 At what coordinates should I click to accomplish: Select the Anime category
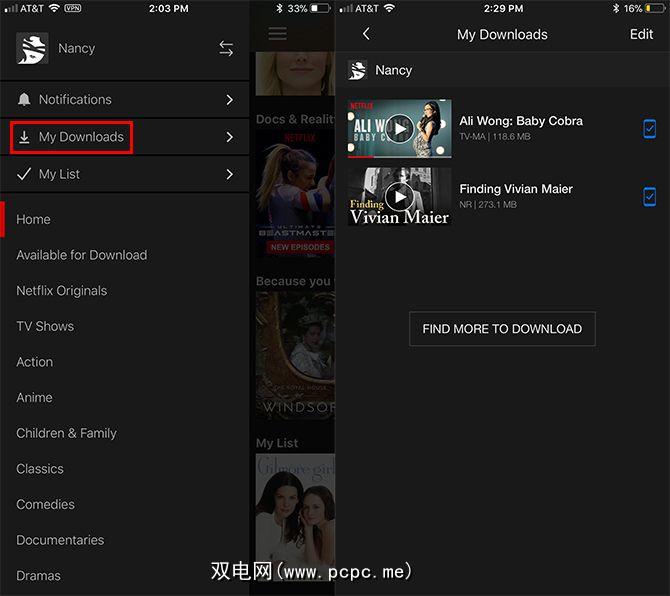click(34, 397)
